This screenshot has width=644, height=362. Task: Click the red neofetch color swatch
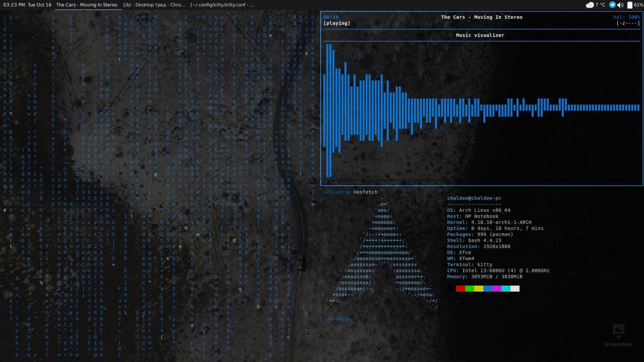coord(461,289)
